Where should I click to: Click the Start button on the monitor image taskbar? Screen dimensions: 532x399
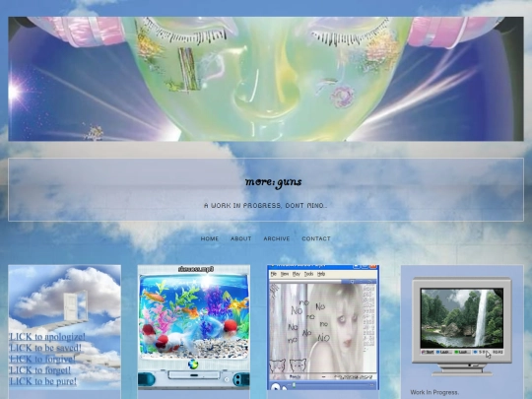tap(428, 352)
